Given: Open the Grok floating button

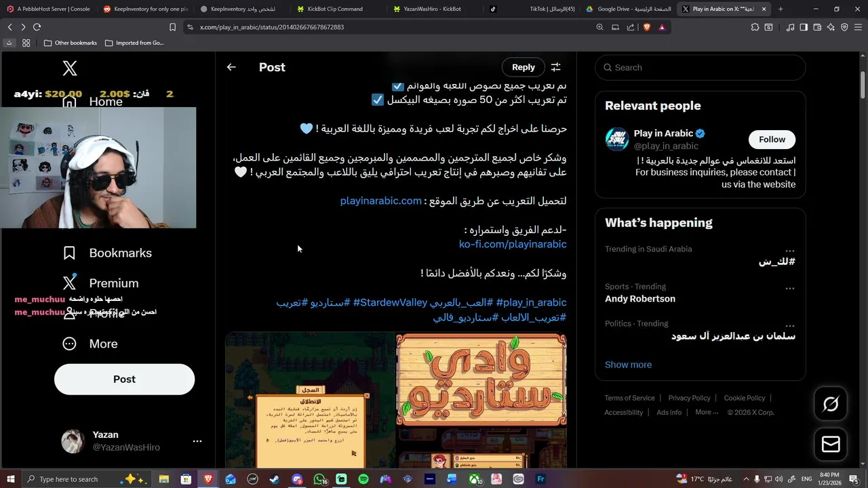Looking at the screenshot, I should [830, 405].
